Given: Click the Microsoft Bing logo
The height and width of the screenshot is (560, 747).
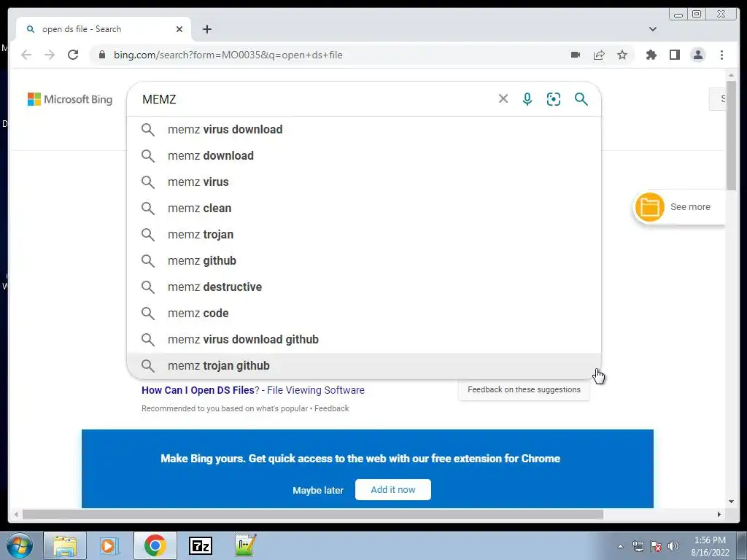Looking at the screenshot, I should [x=70, y=99].
